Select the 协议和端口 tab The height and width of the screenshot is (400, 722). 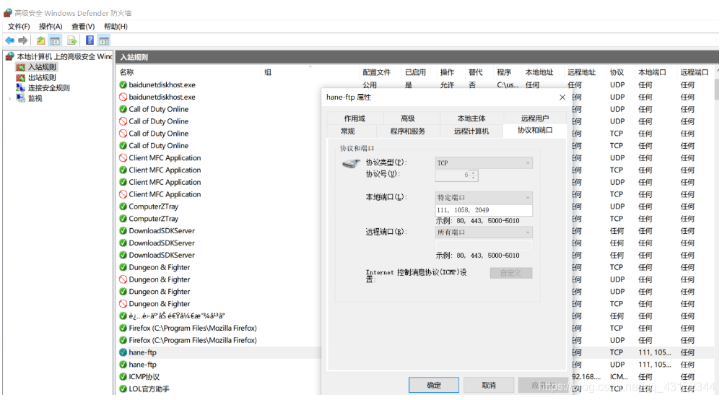click(x=535, y=131)
